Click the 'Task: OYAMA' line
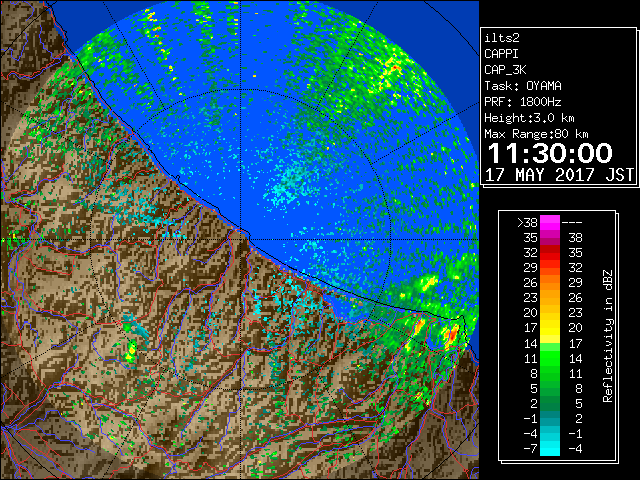This screenshot has height=480, width=640. 523,86
